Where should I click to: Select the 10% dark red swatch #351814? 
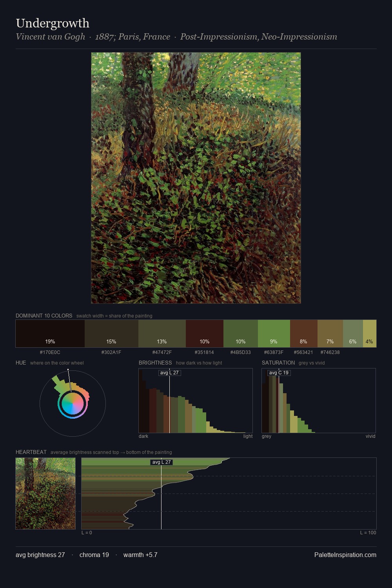pyautogui.click(x=205, y=334)
